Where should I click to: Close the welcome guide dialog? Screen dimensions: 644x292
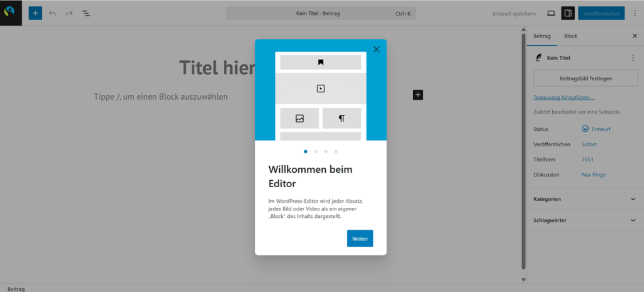tap(376, 50)
